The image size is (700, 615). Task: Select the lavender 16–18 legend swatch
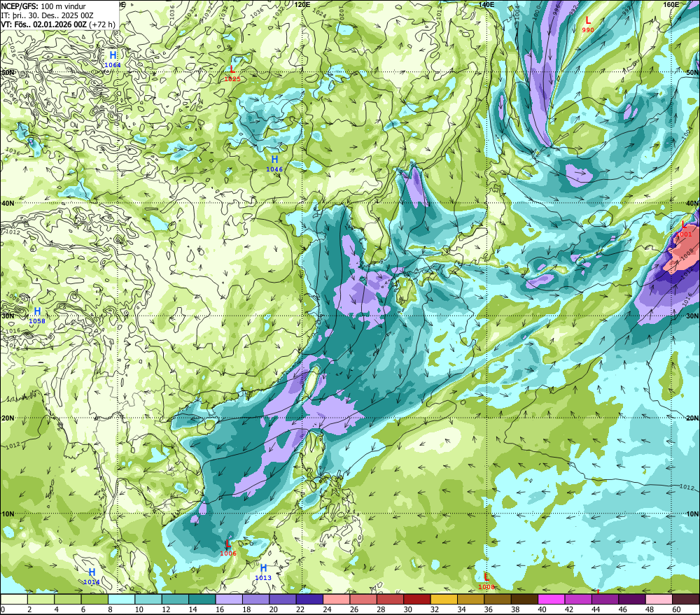click(229, 599)
